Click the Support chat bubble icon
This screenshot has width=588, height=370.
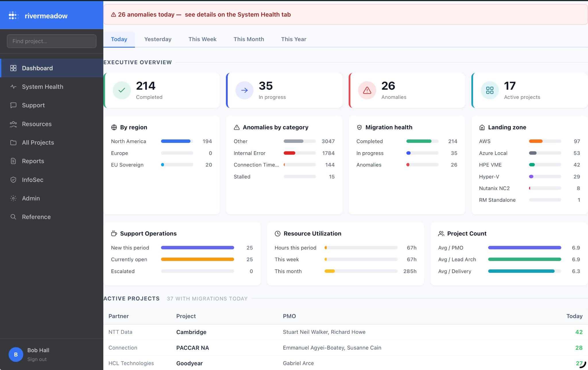pos(13,105)
